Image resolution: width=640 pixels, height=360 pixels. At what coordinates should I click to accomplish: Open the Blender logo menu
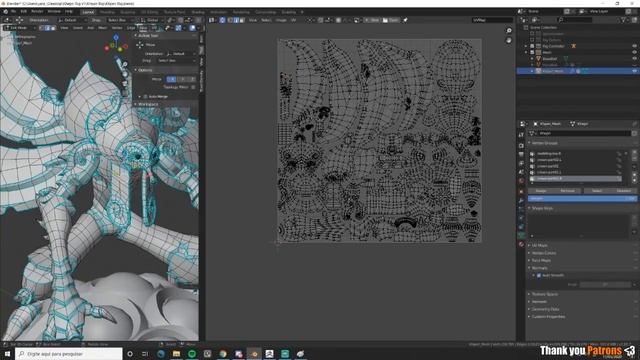(x=5, y=12)
